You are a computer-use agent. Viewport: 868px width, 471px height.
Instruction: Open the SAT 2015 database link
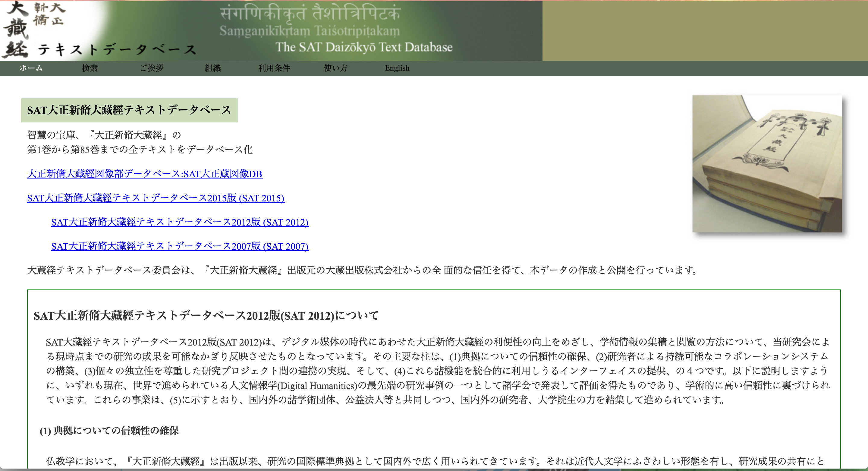coord(156,198)
